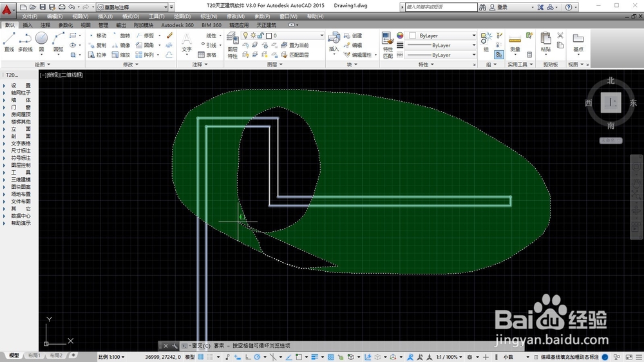Switch to the 插入 ribbon tab
This screenshot has width=644, height=362.
point(28,25)
